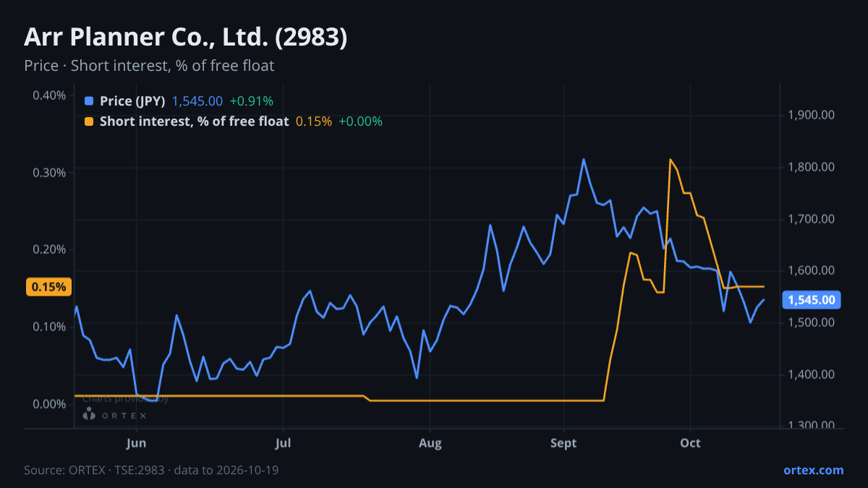Image resolution: width=868 pixels, height=488 pixels.
Task: Click the +0.00% short interest change value
Action: pos(360,121)
